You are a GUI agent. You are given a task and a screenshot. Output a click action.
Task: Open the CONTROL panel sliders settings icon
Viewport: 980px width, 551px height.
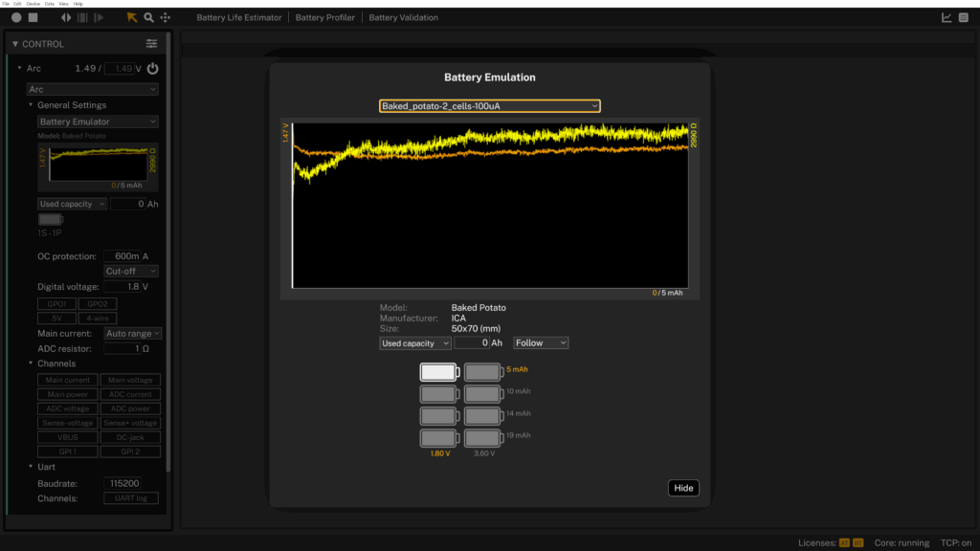(x=151, y=44)
